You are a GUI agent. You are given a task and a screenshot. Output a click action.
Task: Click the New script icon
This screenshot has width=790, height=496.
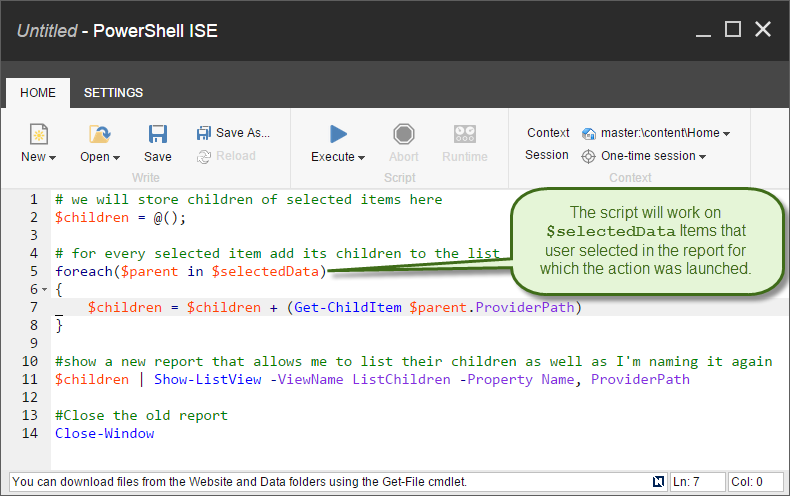38,134
